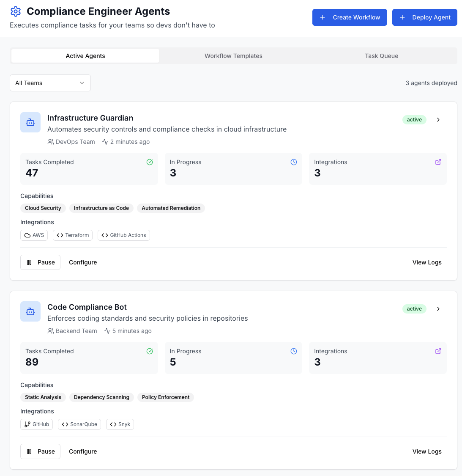Select the Dependency Scanning capability tag
462x476 pixels.
pyautogui.click(x=101, y=397)
